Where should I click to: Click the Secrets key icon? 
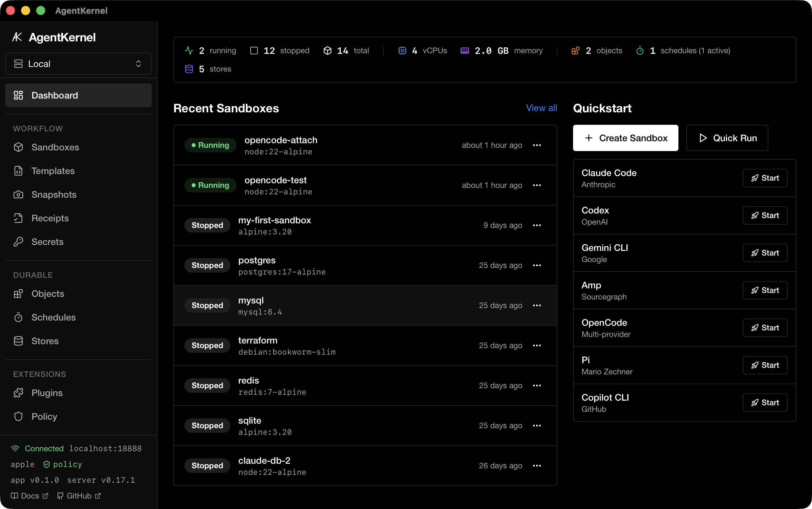18,241
